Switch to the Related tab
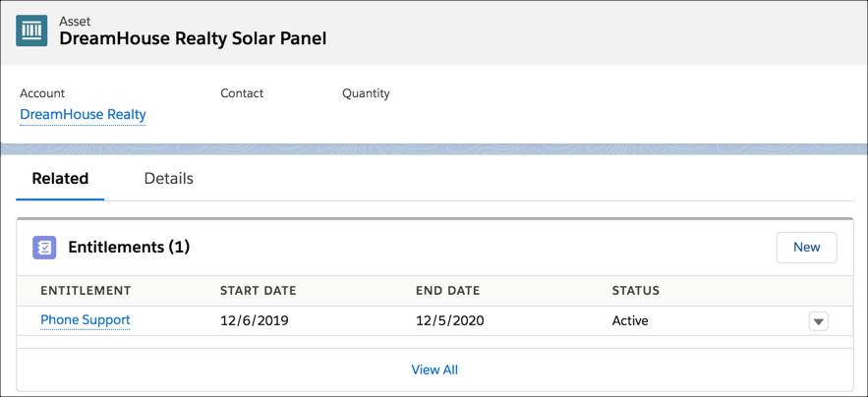868x397 pixels. (60, 179)
